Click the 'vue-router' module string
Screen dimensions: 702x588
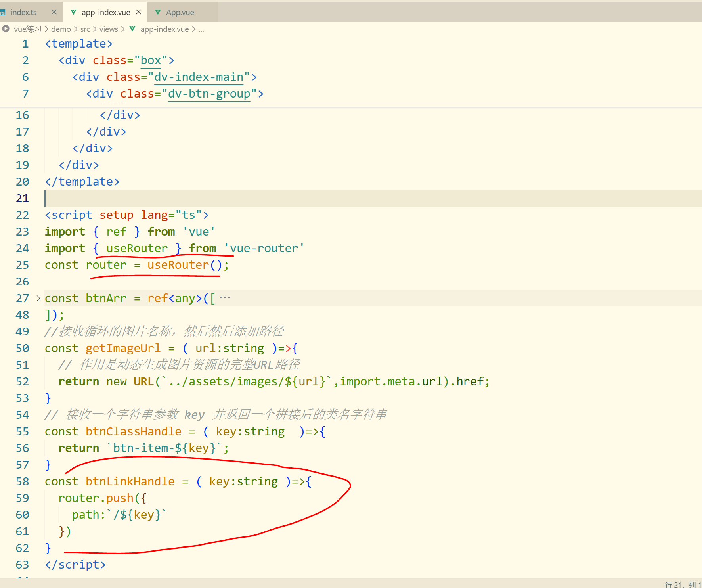coord(264,248)
